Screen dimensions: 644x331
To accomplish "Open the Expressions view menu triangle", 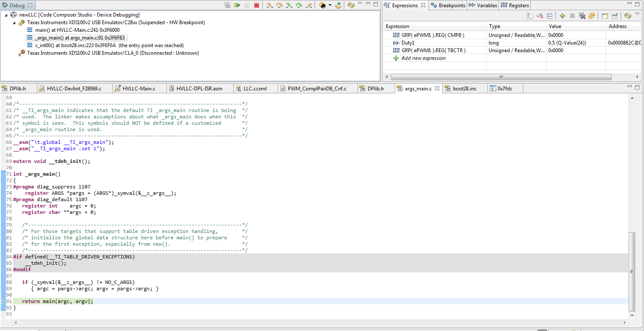I will pyautogui.click(x=637, y=14).
